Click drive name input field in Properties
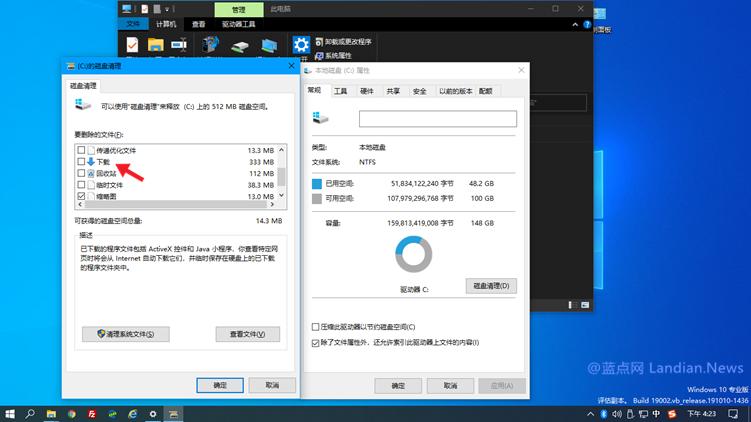The height and width of the screenshot is (422, 751). [438, 119]
